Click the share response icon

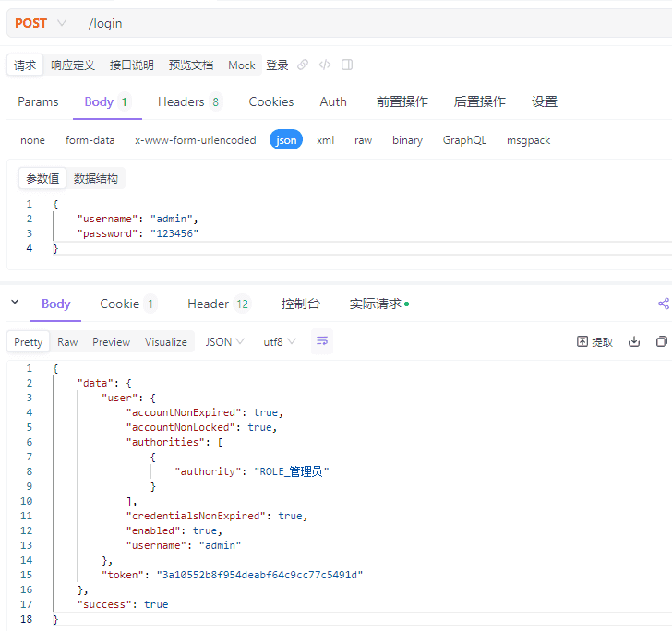click(x=664, y=304)
